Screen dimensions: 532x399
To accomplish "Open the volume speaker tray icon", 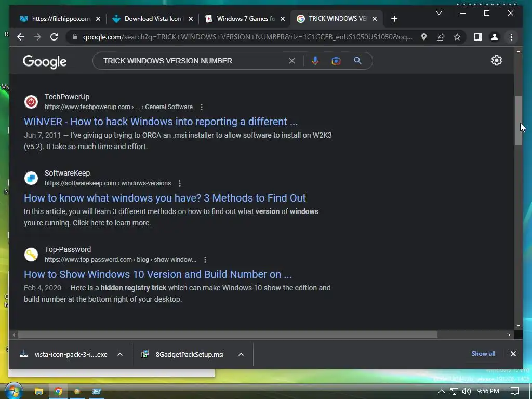I will (x=467, y=391).
